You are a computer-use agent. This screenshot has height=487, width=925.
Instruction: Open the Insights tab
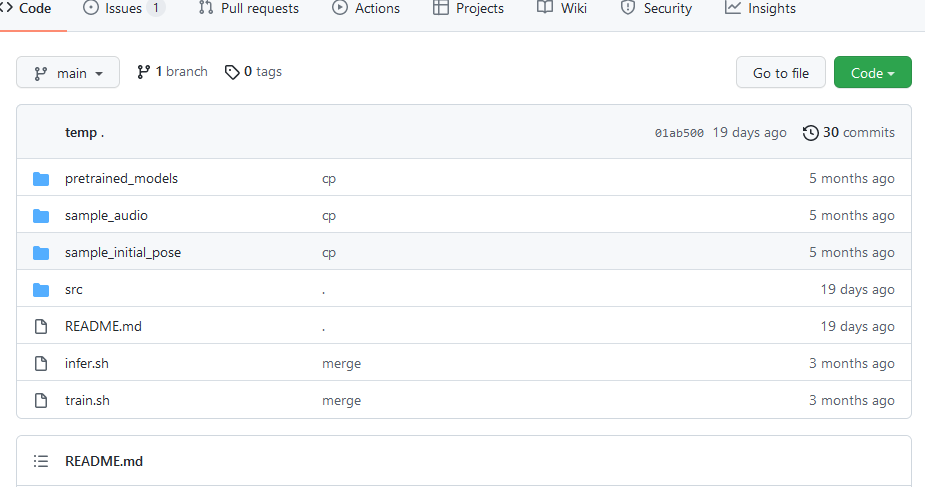click(x=760, y=8)
